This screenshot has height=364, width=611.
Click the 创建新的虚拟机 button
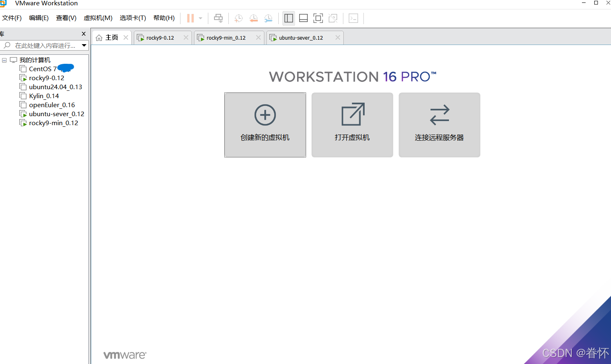click(x=265, y=125)
